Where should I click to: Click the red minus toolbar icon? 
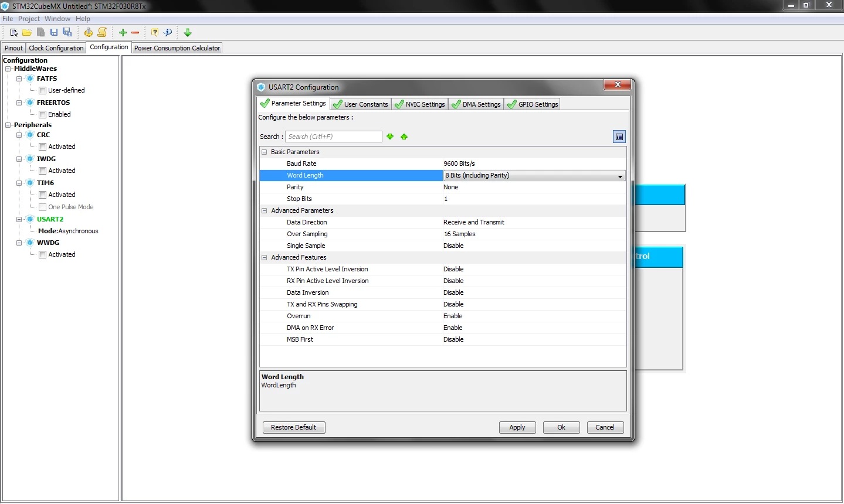coord(135,33)
